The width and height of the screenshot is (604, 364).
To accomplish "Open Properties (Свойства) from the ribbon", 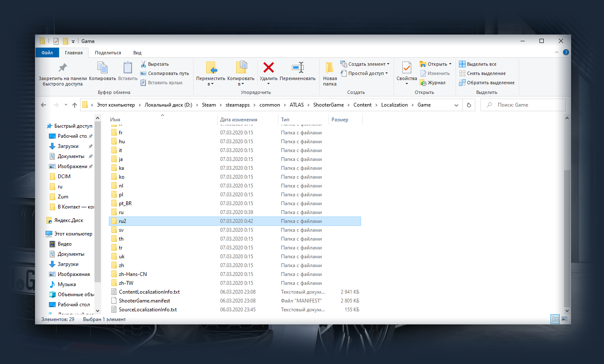I will (x=406, y=68).
